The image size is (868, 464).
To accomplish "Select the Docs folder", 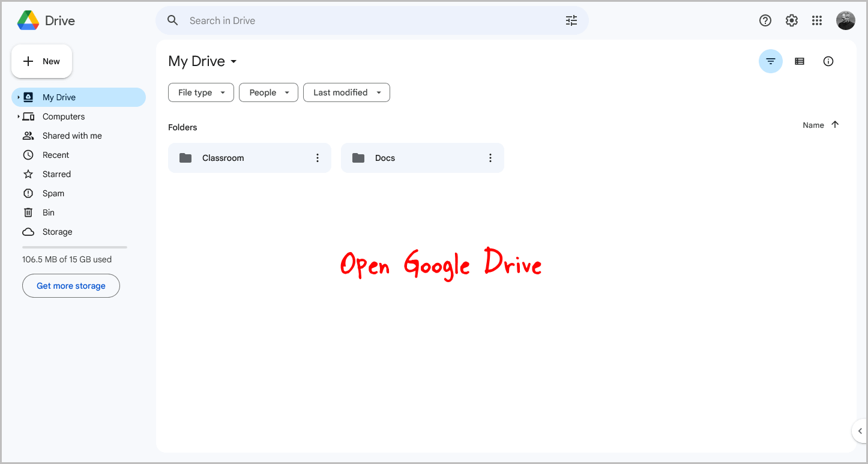I will (x=423, y=158).
